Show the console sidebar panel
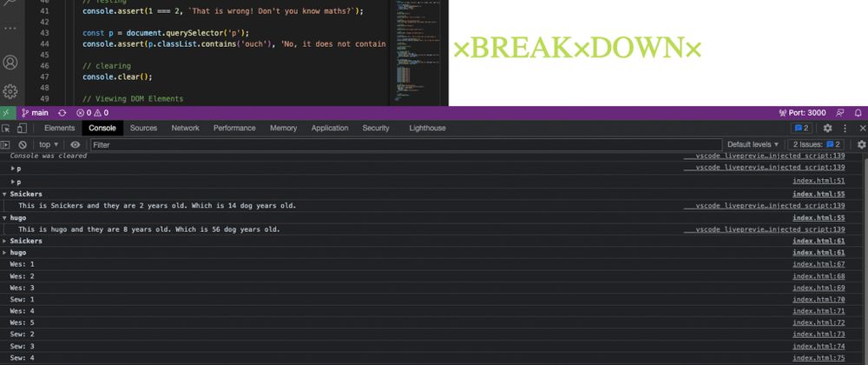868x365 pixels. tap(6, 144)
